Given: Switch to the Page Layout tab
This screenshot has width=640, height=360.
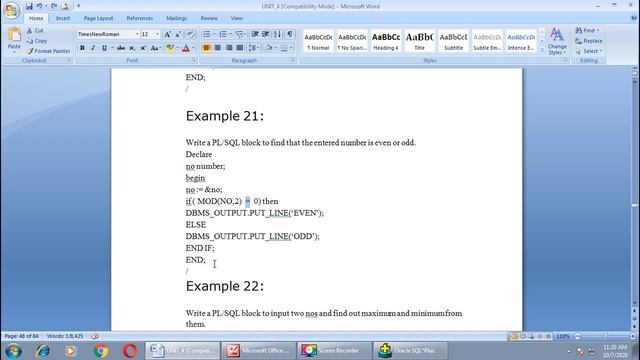Looking at the screenshot, I should click(x=98, y=18).
